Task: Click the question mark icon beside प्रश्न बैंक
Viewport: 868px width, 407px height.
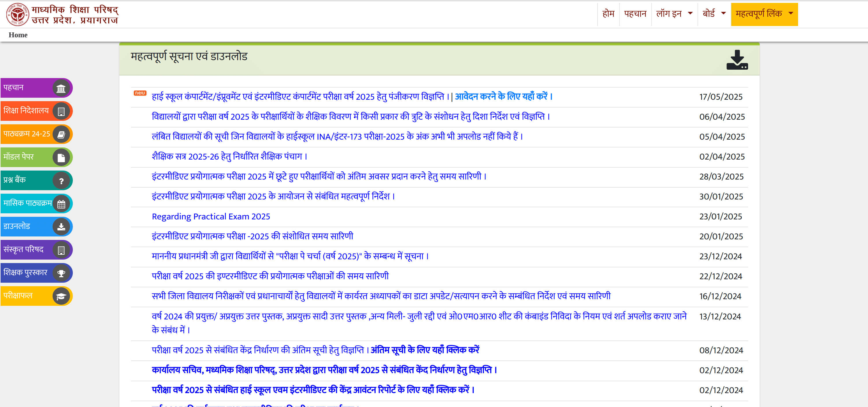Action: (x=61, y=181)
